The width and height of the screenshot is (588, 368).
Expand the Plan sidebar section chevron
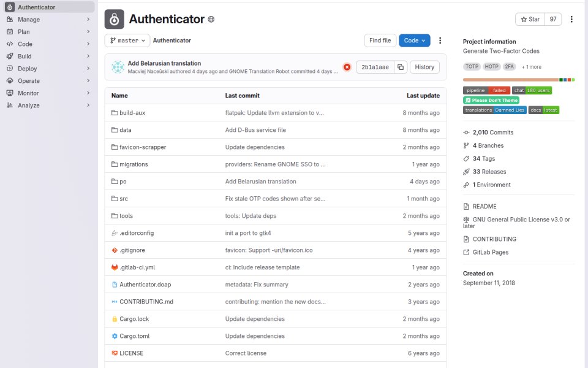click(x=88, y=31)
